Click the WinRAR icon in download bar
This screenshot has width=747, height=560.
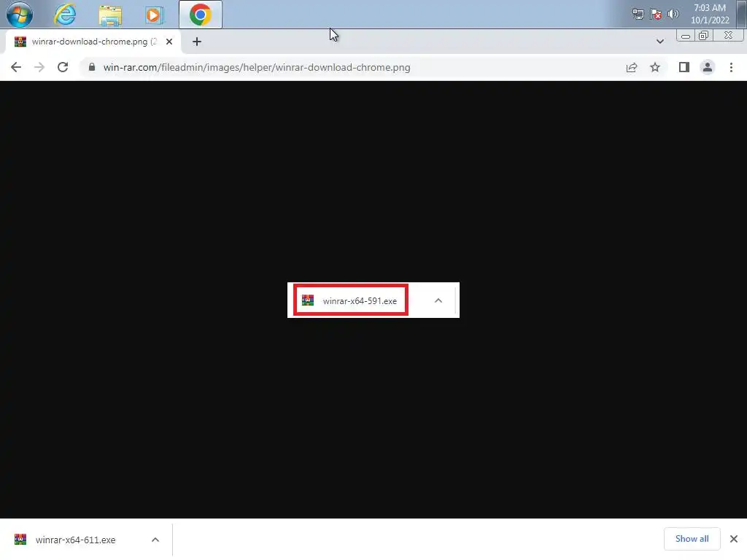point(20,539)
